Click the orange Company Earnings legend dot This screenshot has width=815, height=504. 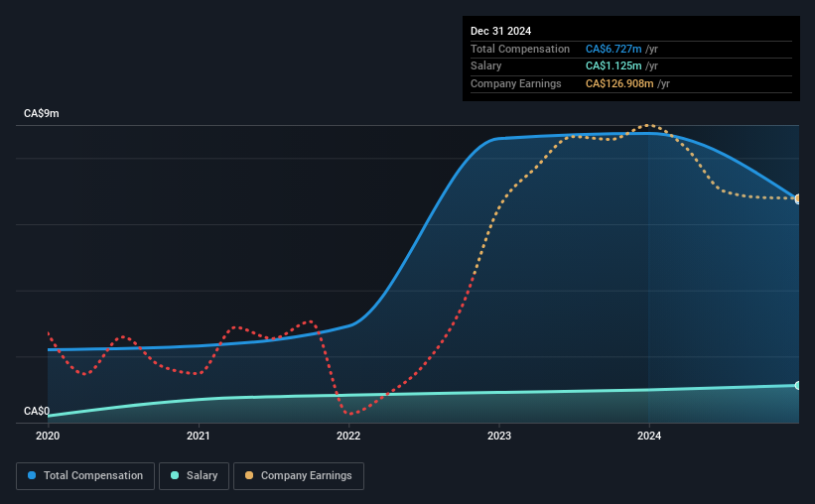pyautogui.click(x=249, y=475)
